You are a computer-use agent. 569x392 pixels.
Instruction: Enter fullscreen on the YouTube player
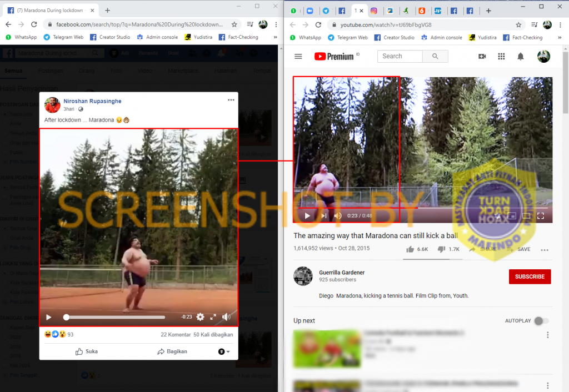click(541, 216)
